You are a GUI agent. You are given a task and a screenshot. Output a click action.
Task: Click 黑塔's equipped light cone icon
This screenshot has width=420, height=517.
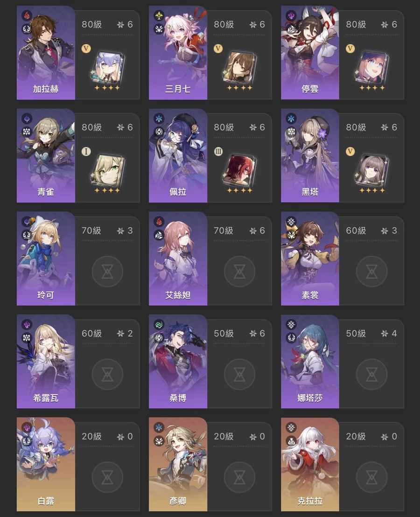pyautogui.click(x=371, y=170)
